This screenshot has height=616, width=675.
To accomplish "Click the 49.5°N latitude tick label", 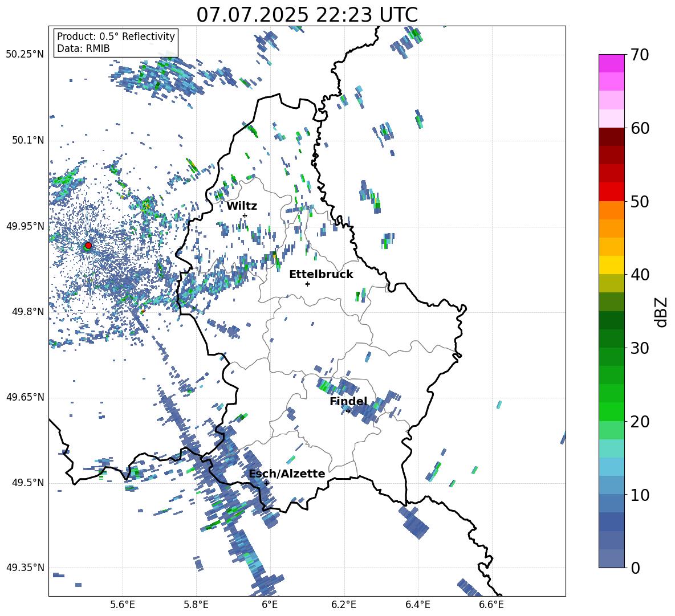I will coord(28,483).
